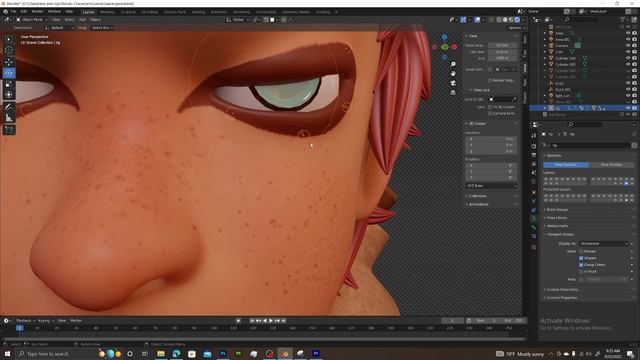Switch to solid viewport shading icon
Image resolution: width=640 pixels, height=360 pixels.
(x=505, y=20)
